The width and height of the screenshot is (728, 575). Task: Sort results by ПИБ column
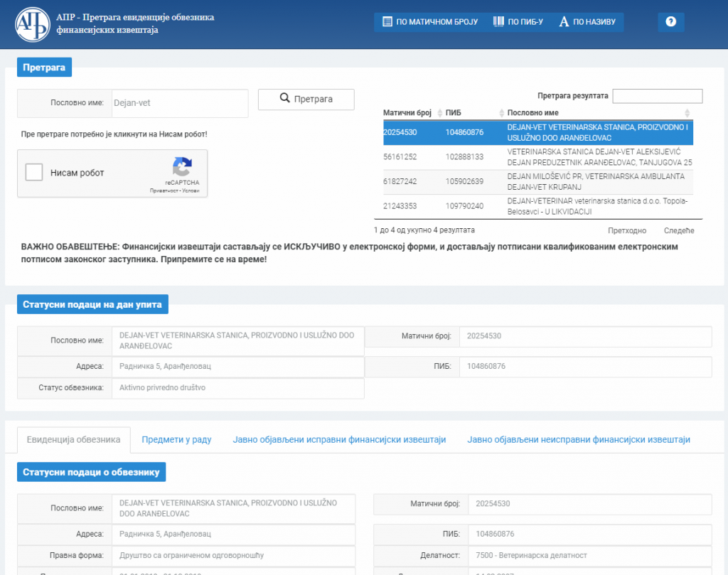point(469,113)
